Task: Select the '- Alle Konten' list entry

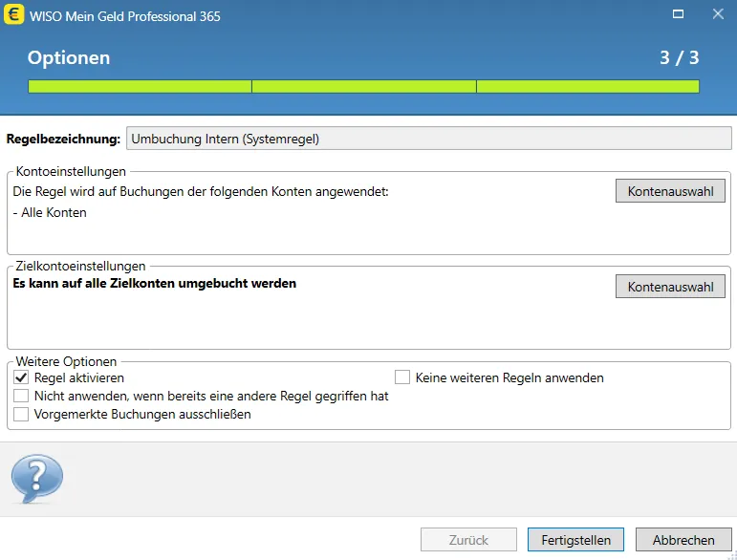Action: 50,212
